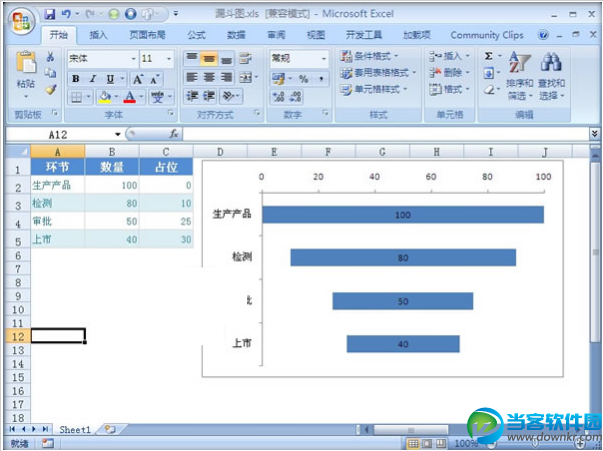The image size is (603, 451).
Task: Open Sort and Filter 排序和筛选
Action: 520,75
